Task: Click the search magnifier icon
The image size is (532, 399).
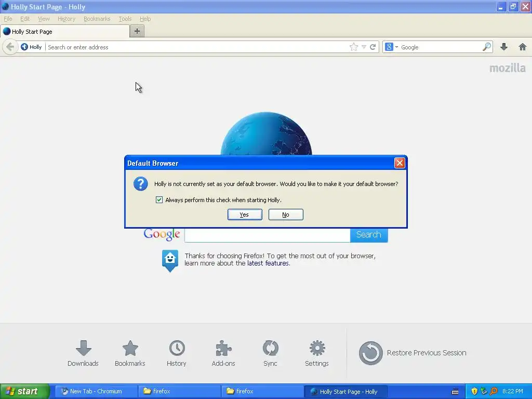Action: tap(486, 47)
